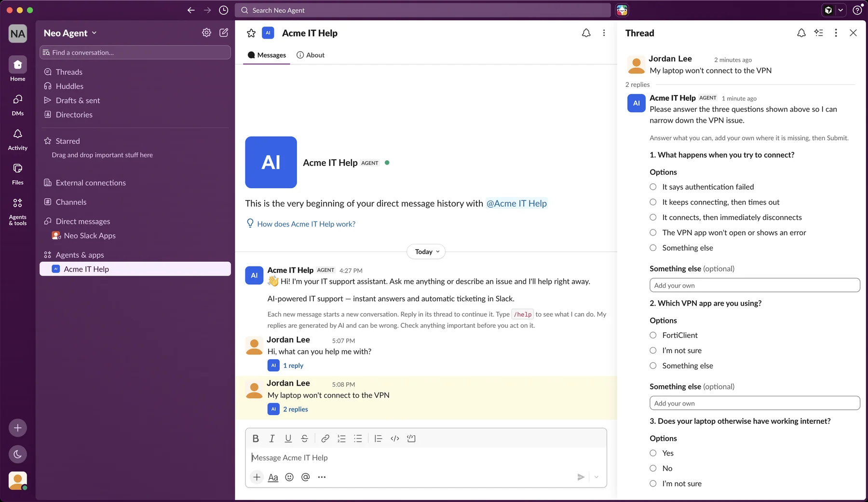Collapse Agents & apps section
This screenshot has height=502, width=868.
[x=74, y=255]
